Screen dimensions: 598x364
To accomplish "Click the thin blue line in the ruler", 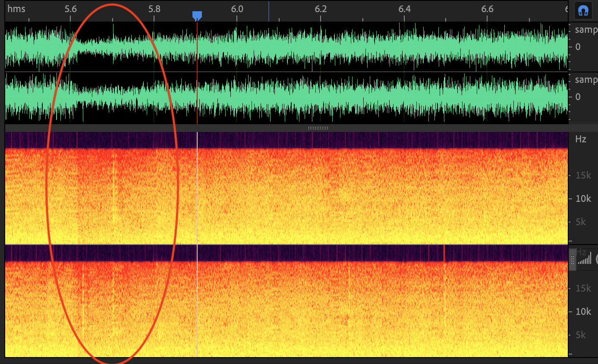I will tap(268, 10).
